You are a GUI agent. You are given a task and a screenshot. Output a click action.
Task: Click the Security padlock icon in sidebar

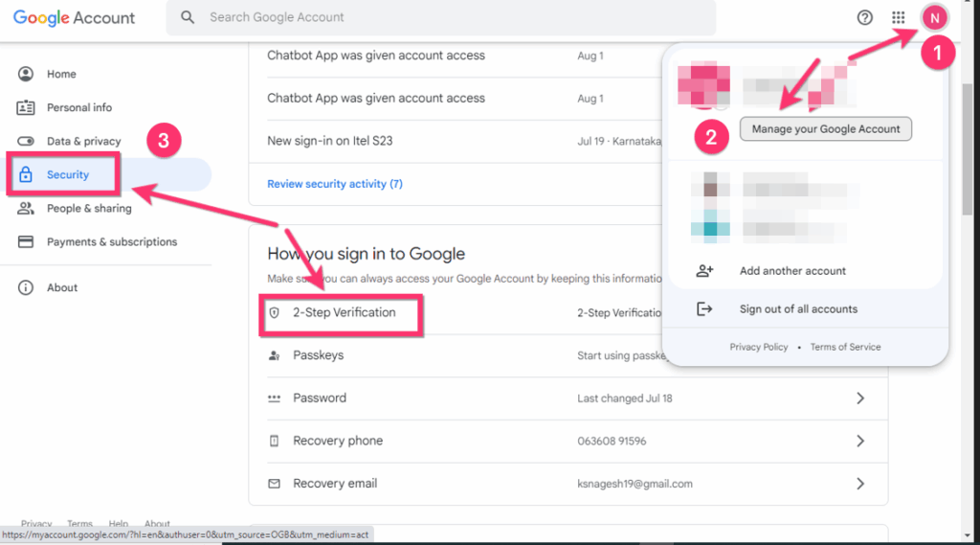click(26, 175)
